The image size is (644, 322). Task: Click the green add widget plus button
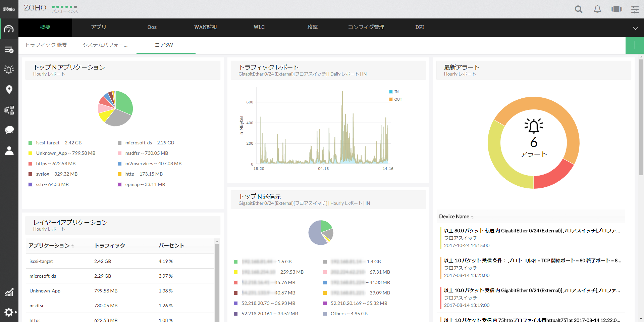click(635, 45)
